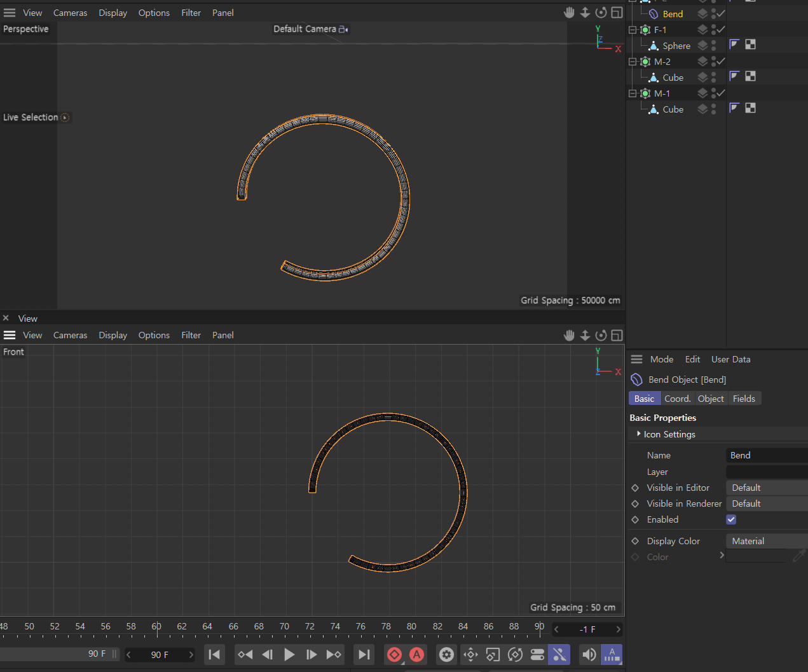Screen dimensions: 808x672
Task: Switch to the Object tab
Action: [711, 399]
